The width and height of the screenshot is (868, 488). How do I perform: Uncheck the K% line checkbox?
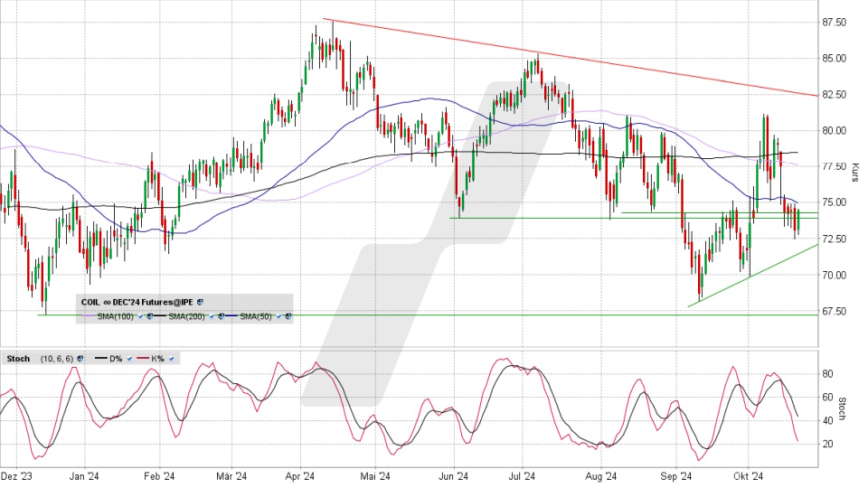(x=171, y=359)
